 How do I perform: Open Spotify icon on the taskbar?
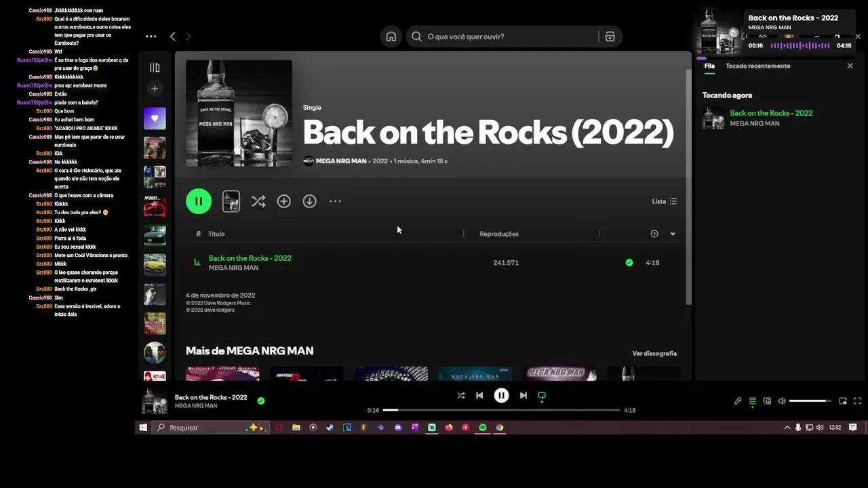[483, 428]
